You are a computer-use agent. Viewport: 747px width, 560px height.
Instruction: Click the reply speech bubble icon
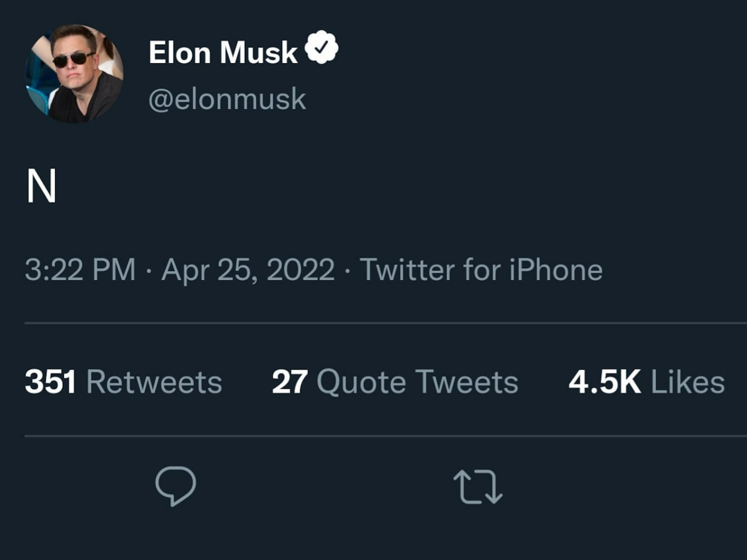(x=175, y=485)
